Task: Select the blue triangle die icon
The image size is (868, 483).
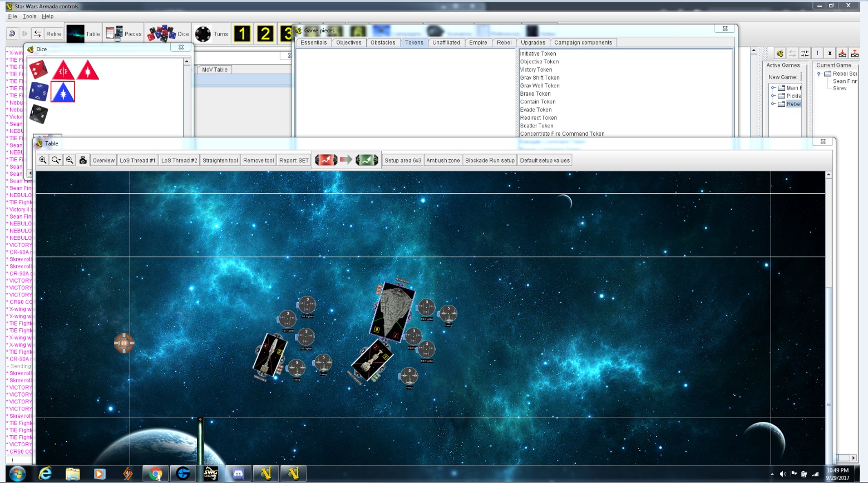Action: pos(63,92)
